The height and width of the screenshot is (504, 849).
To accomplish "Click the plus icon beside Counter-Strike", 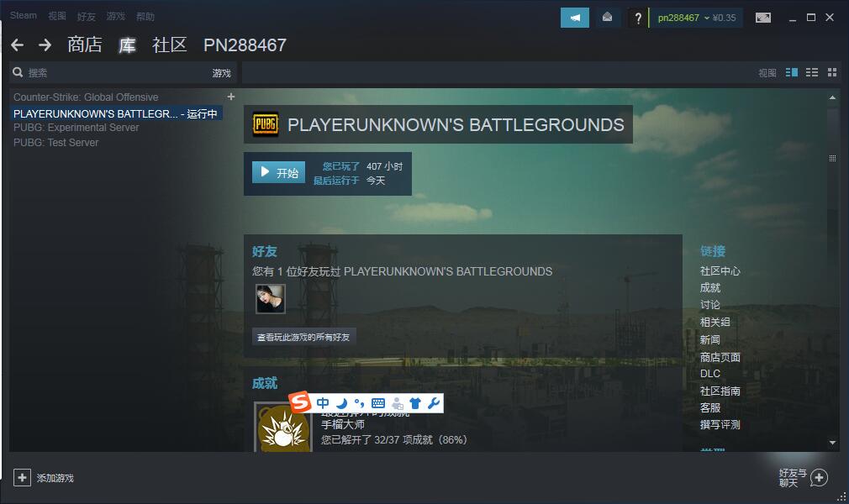I will [231, 97].
